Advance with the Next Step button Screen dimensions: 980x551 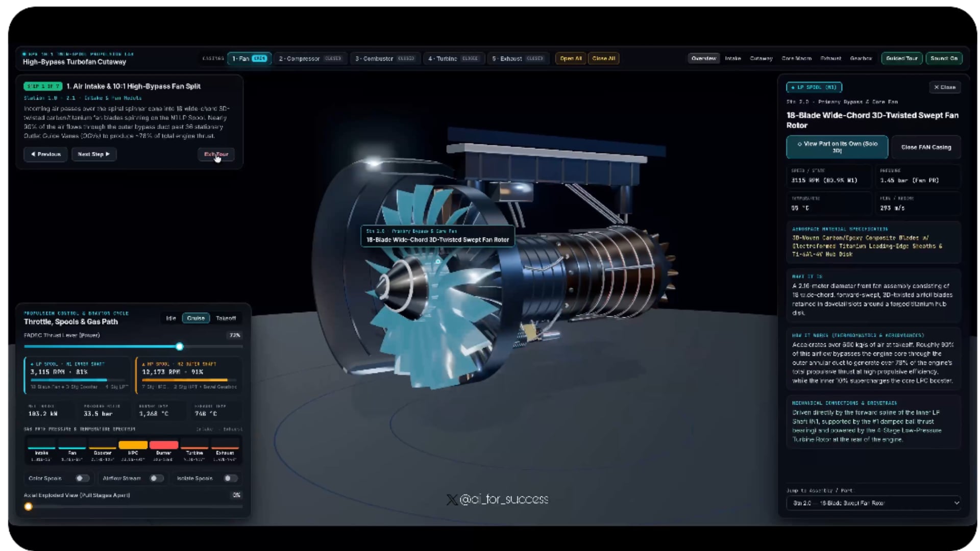(94, 154)
